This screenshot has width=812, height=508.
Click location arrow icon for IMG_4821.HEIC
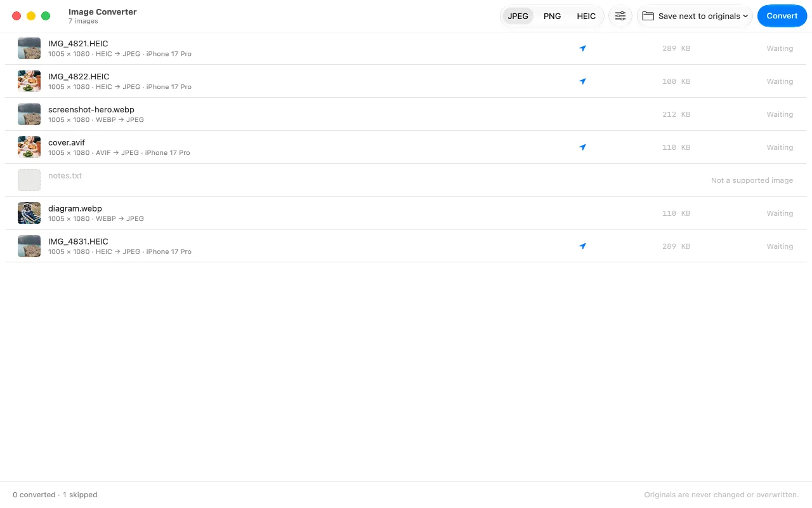582,48
